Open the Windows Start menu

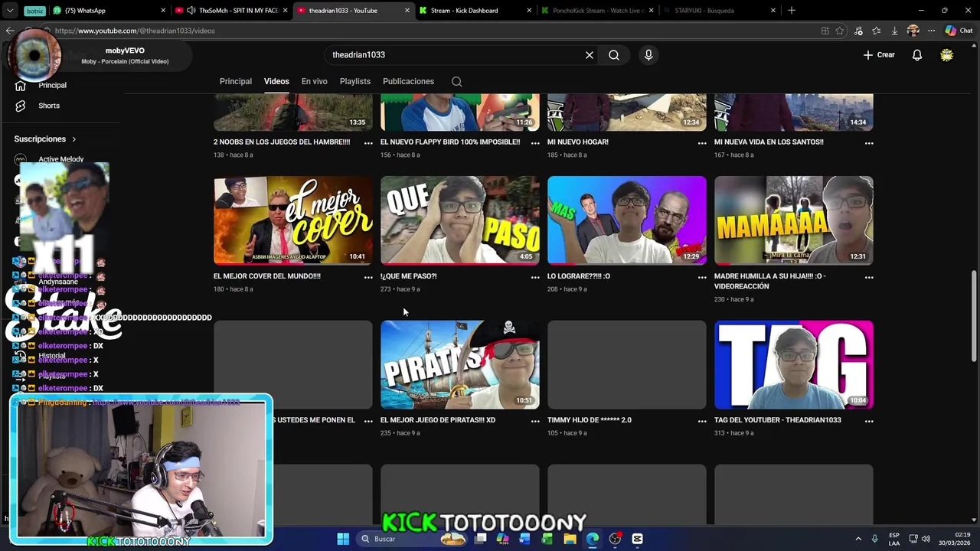[x=343, y=539]
